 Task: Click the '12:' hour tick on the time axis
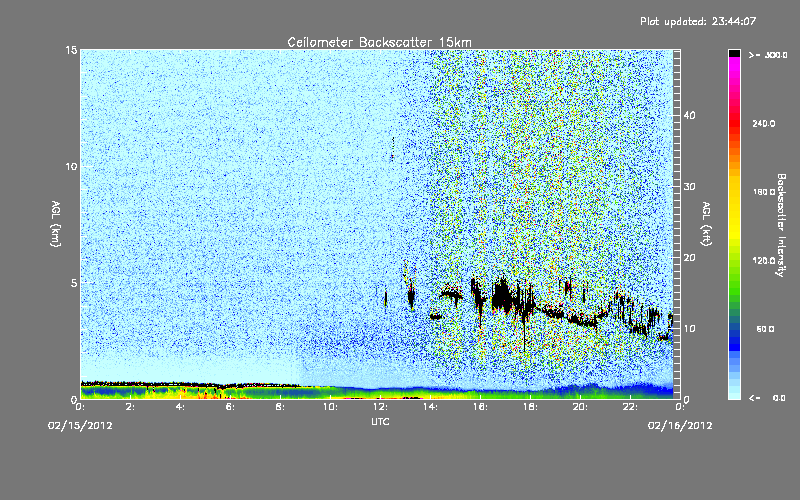380,407
